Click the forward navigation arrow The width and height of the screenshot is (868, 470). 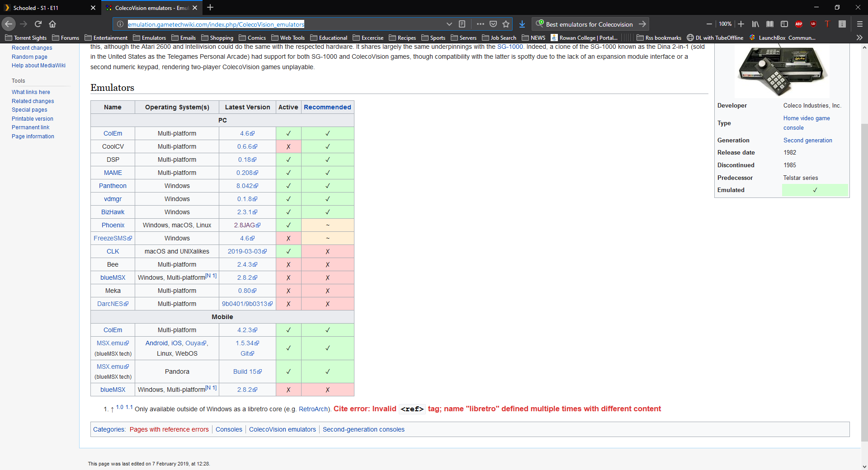[x=24, y=24]
